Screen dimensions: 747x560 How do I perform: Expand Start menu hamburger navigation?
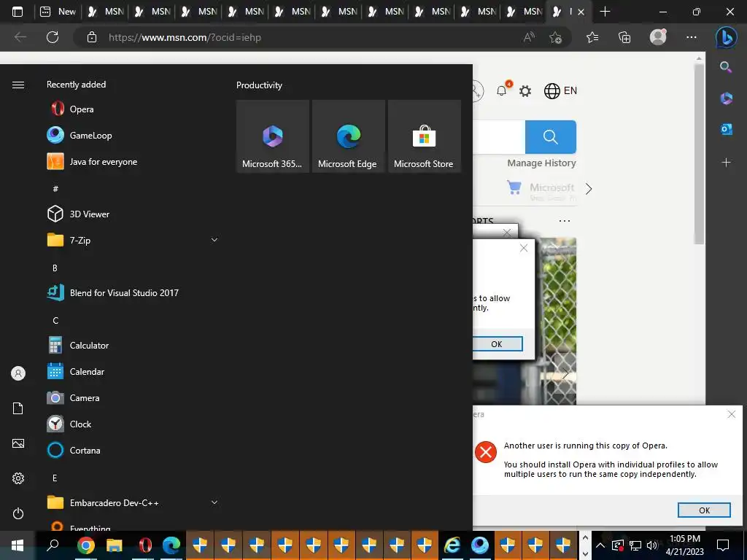click(18, 85)
